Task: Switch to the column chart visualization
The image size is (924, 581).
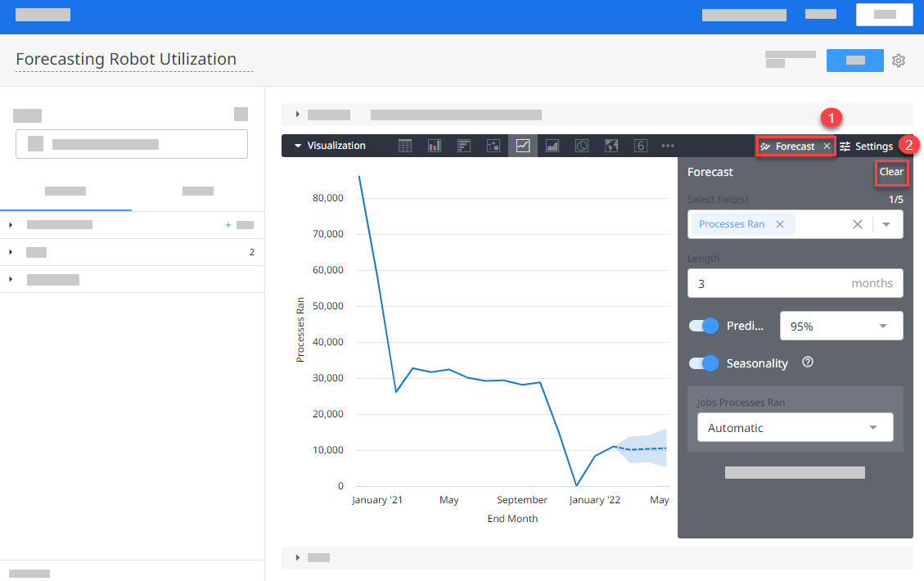Action: [435, 145]
